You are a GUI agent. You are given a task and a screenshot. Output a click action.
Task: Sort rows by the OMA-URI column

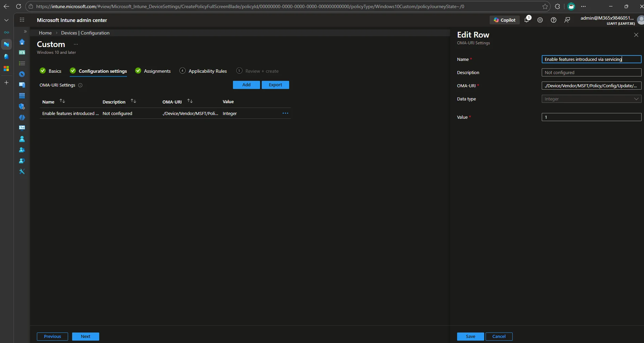[190, 101]
